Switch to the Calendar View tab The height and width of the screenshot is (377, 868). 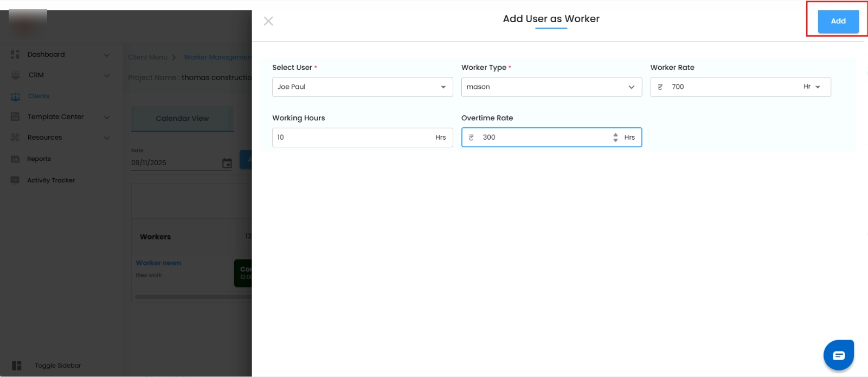182,119
